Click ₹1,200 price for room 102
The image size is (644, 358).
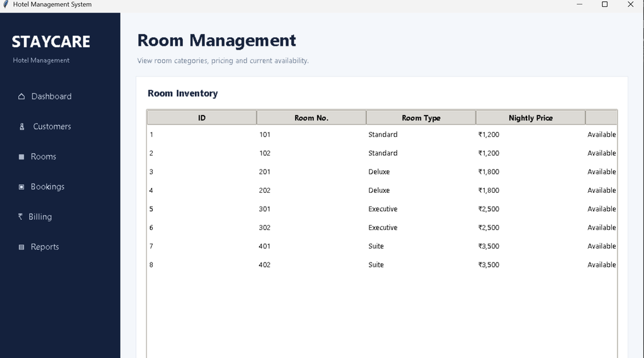coord(489,153)
